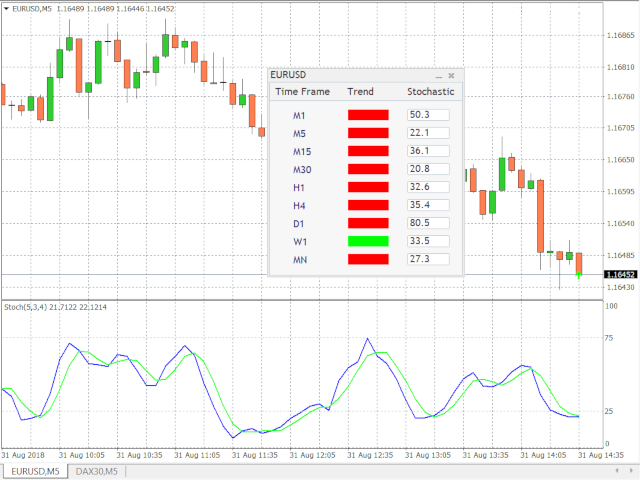Click the 1.16650 price scale label
The image size is (640, 480).
[621, 160]
